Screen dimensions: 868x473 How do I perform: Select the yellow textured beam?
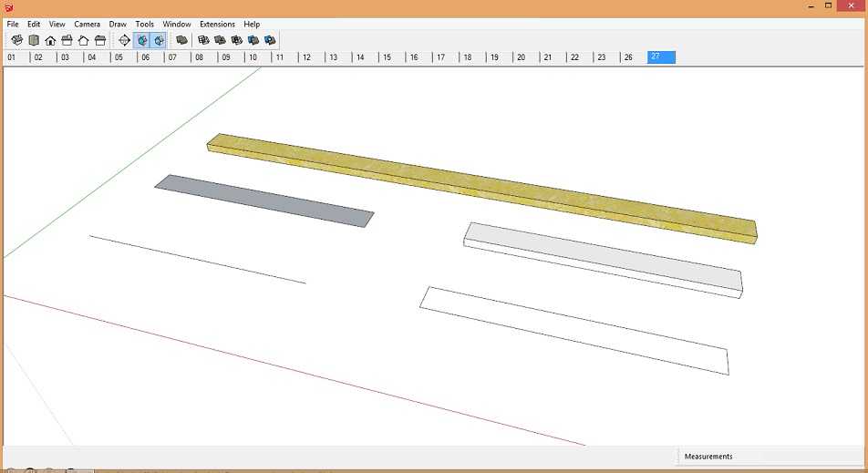click(481, 185)
